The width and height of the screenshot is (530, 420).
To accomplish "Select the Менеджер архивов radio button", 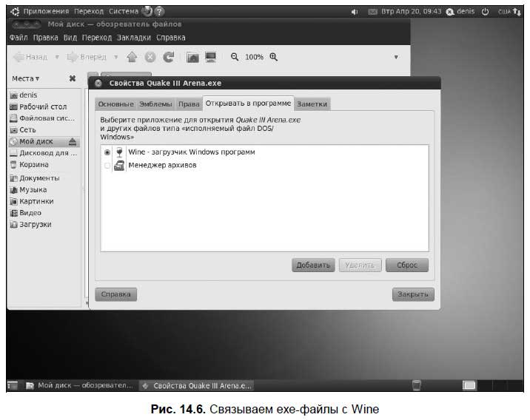I will point(107,166).
